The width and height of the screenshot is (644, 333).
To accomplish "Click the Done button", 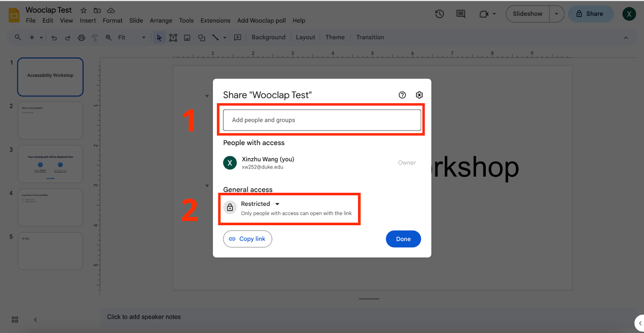I will pyautogui.click(x=403, y=239).
